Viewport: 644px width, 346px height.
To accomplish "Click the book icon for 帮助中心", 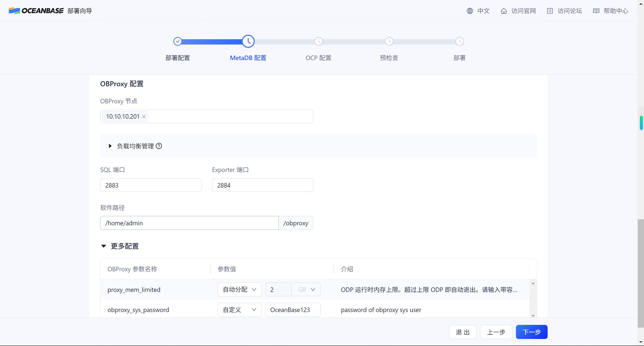I will (x=596, y=11).
